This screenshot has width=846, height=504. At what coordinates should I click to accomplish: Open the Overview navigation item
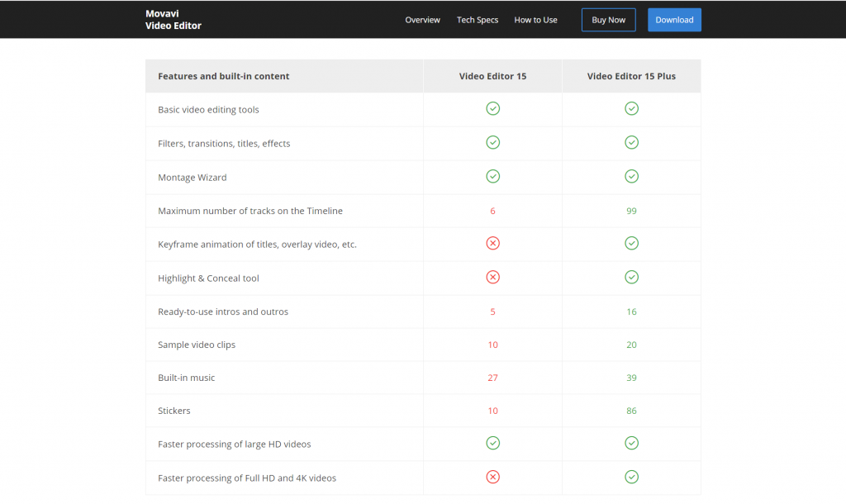click(x=422, y=20)
